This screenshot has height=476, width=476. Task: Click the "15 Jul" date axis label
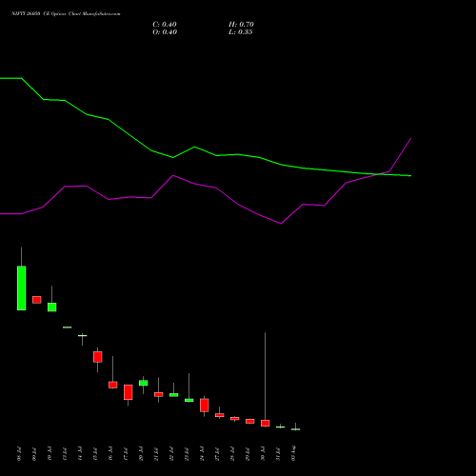(95, 454)
